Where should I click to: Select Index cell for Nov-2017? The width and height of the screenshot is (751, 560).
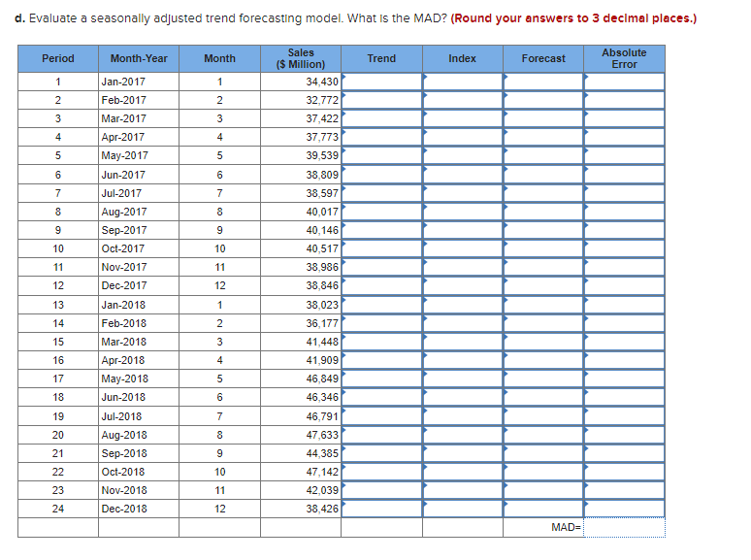(463, 267)
